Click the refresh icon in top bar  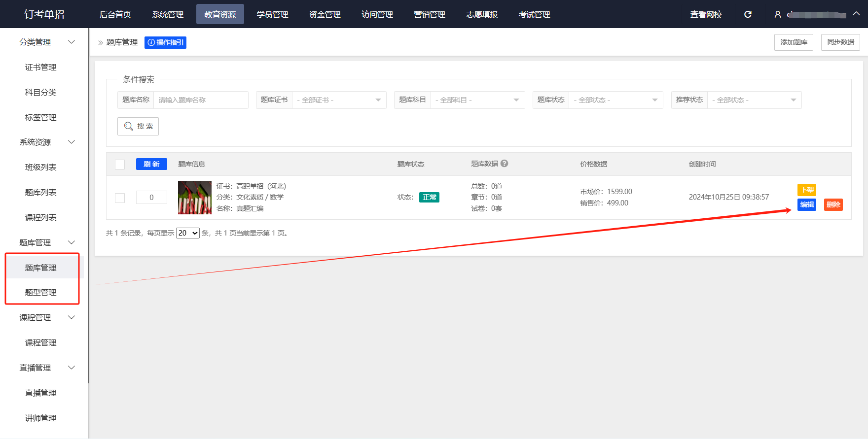[x=748, y=14]
